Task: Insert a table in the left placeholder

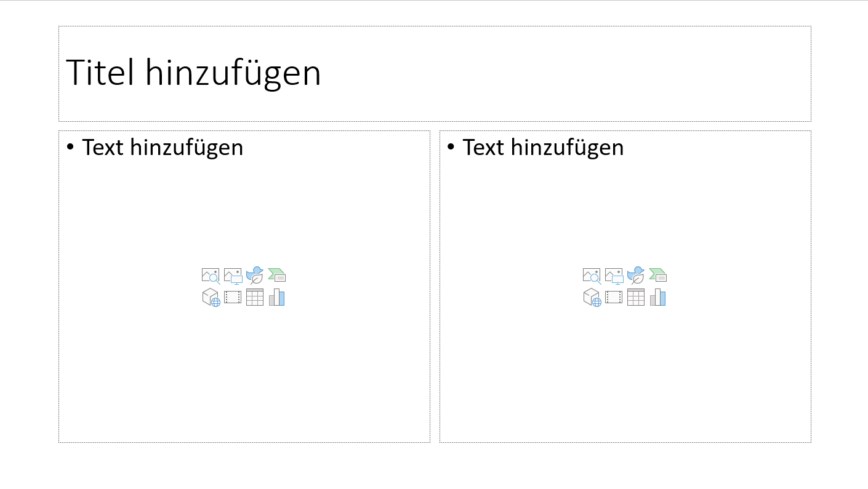Action: (254, 297)
